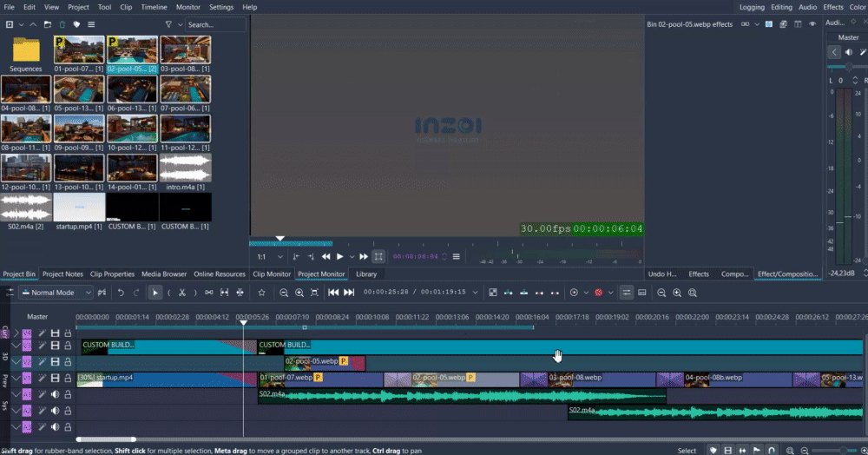868x455 pixels.
Task: Hide video track V2 with film icon
Action: 55,361
